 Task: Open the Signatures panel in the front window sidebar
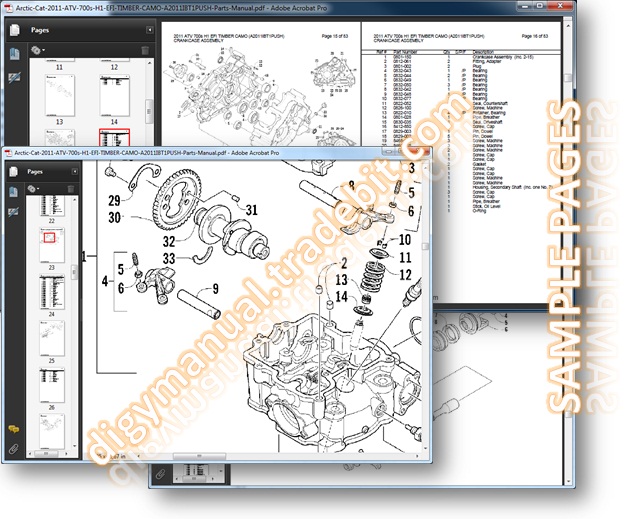(15, 213)
